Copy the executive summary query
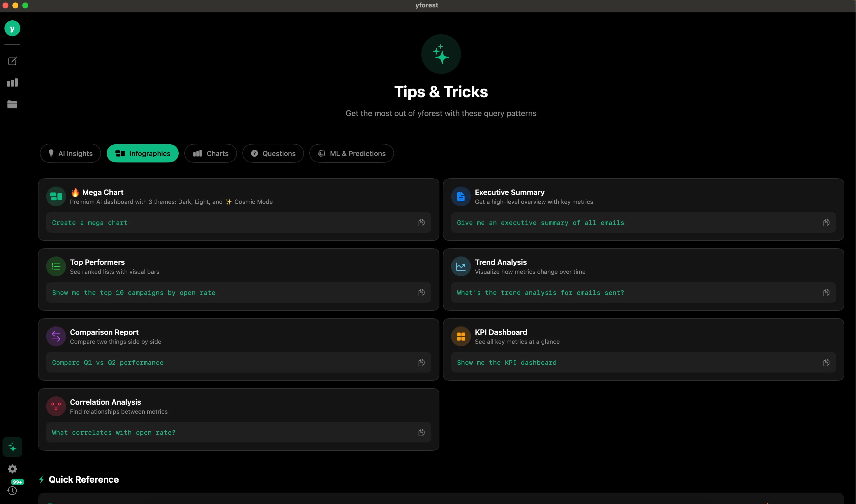 coord(826,223)
